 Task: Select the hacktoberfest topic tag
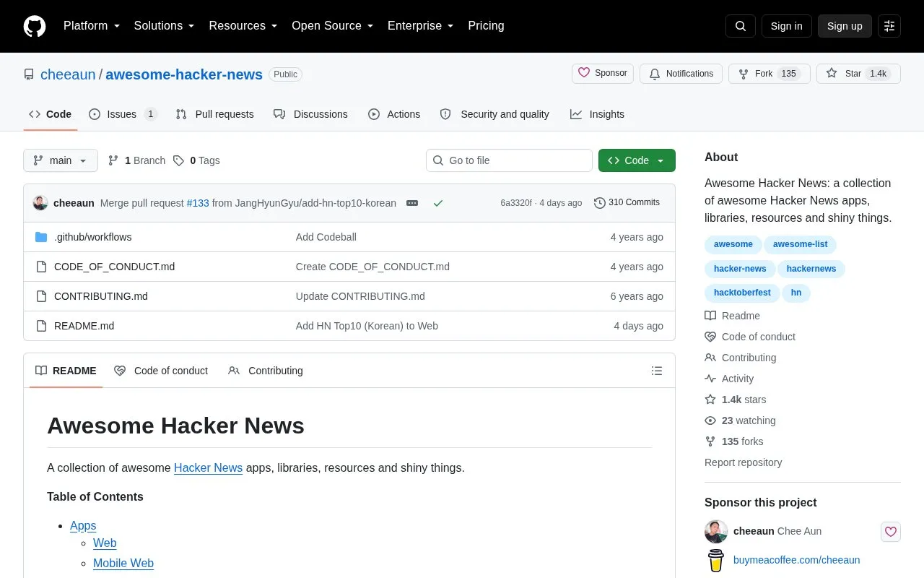click(x=742, y=293)
